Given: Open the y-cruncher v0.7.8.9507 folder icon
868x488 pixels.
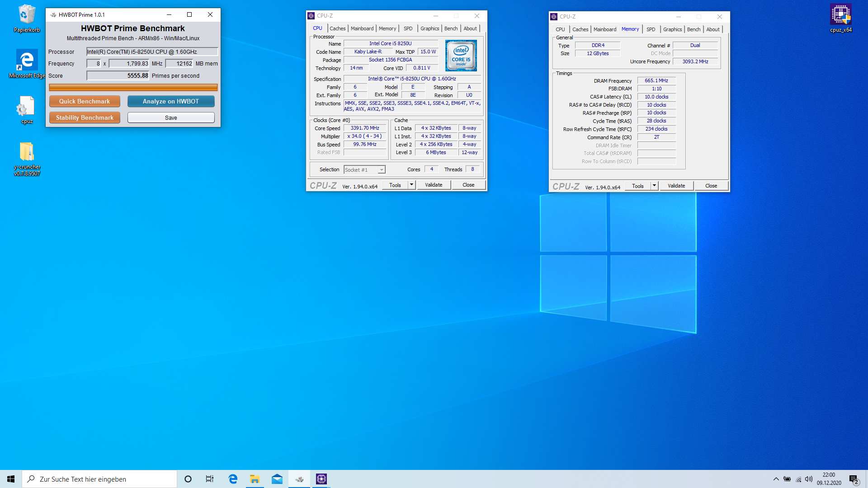Looking at the screenshot, I should [27, 159].
